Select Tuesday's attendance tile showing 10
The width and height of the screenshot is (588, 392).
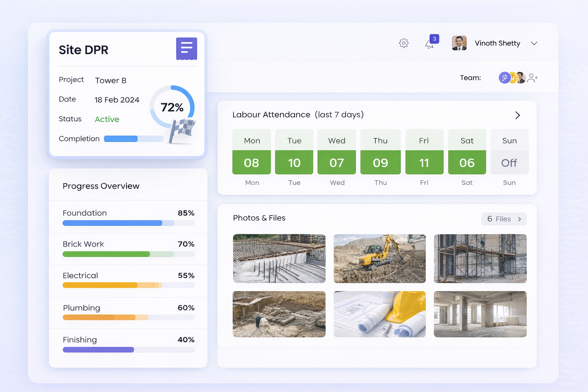pos(294,152)
